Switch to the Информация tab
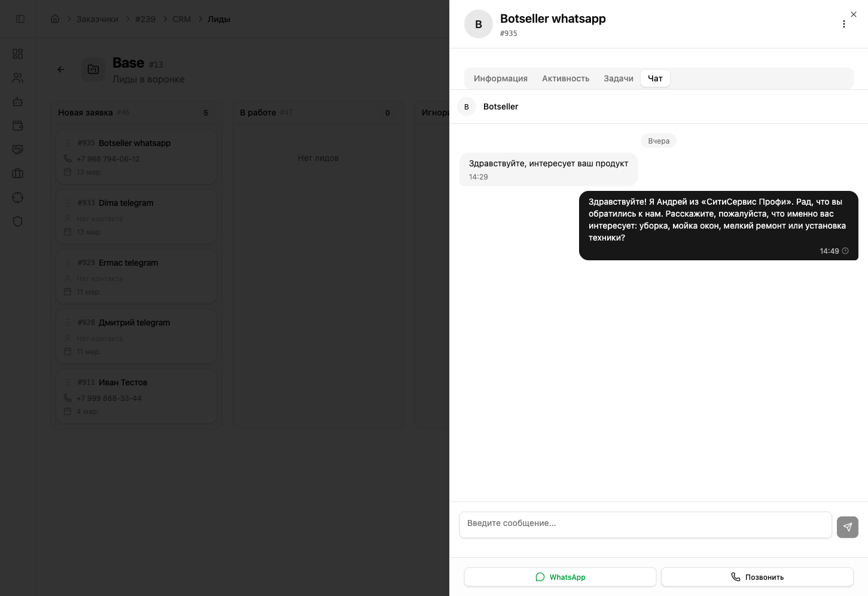Screen dimensions: 868x596 [500, 78]
